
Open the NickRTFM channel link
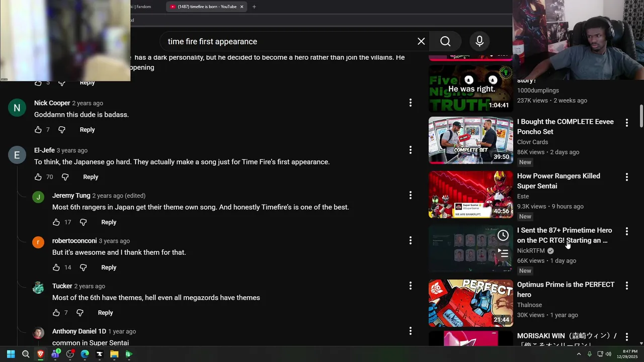pyautogui.click(x=531, y=250)
